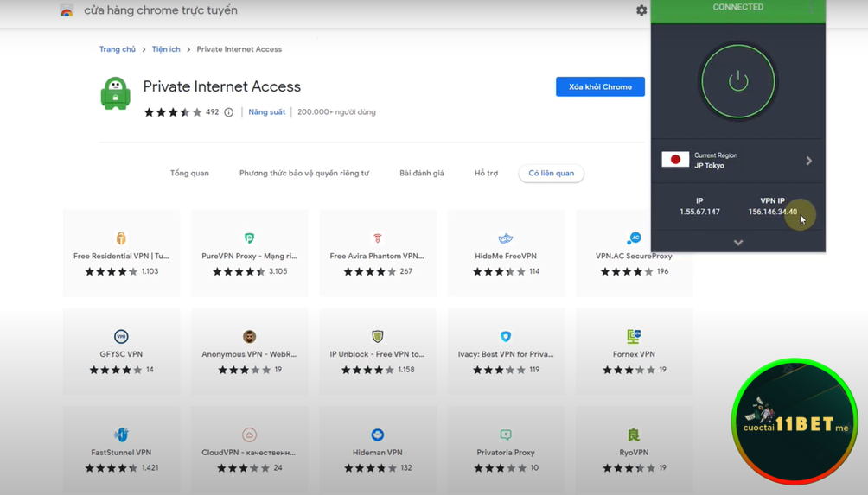Image resolution: width=868 pixels, height=495 pixels.
Task: Click the Private Internet Access padlock icon
Action: [x=115, y=93]
